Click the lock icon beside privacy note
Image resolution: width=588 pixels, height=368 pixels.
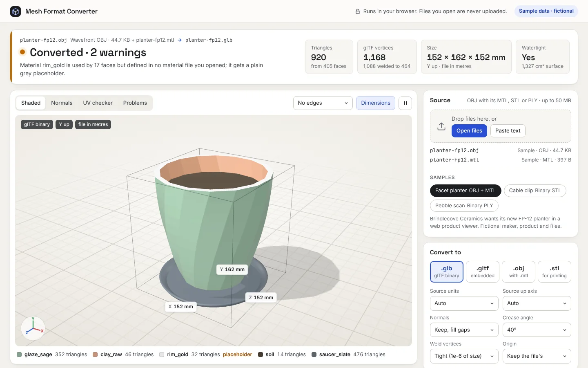358,11
